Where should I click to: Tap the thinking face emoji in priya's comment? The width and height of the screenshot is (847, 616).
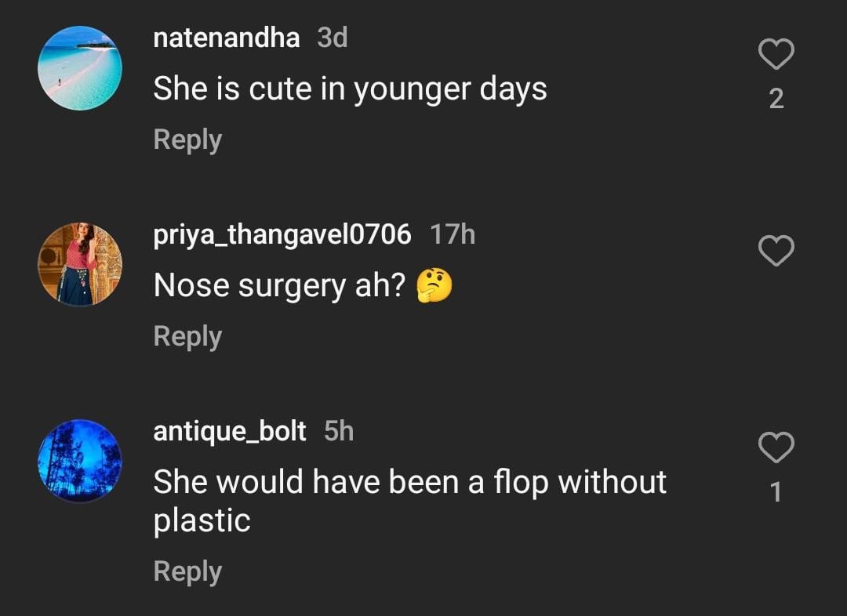tap(434, 287)
